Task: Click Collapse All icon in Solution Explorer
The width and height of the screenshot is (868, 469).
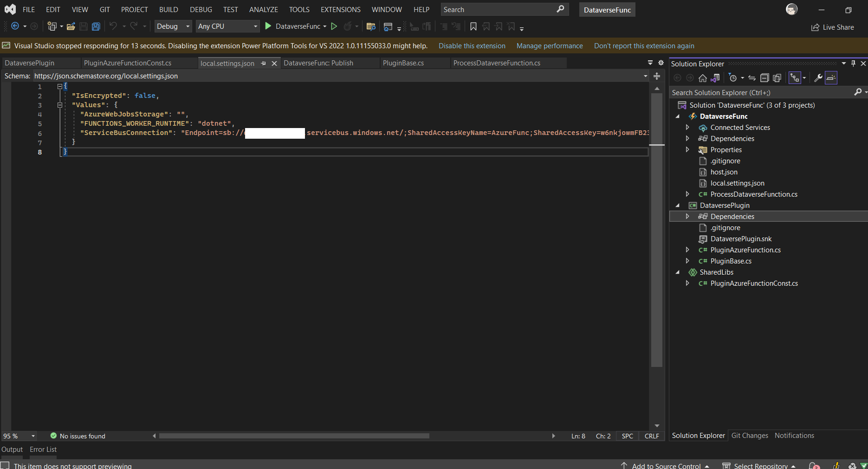Action: click(x=764, y=78)
